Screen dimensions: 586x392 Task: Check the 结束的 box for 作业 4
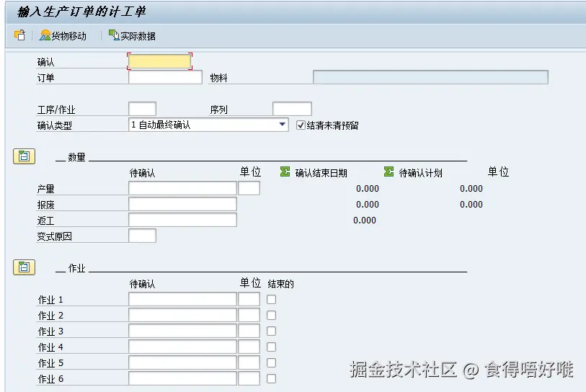pos(271,347)
